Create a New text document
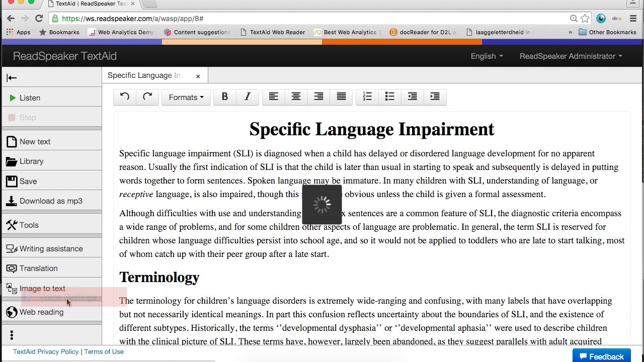 point(51,141)
